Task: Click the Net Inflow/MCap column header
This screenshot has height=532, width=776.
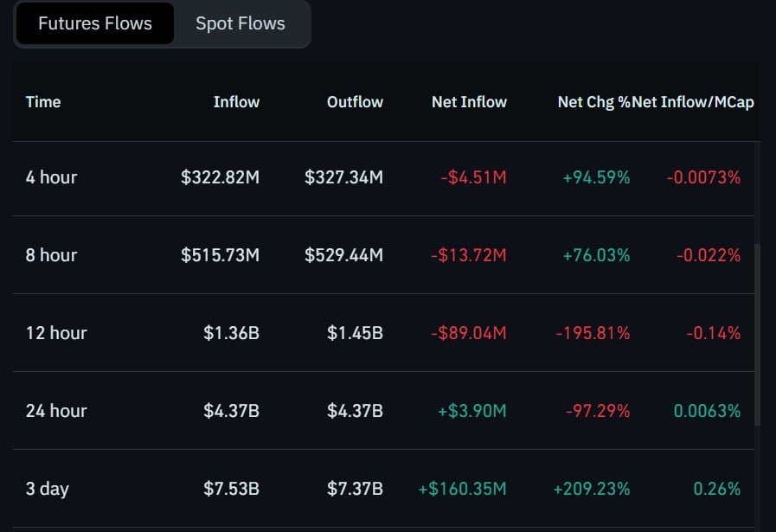Action: pos(693,102)
